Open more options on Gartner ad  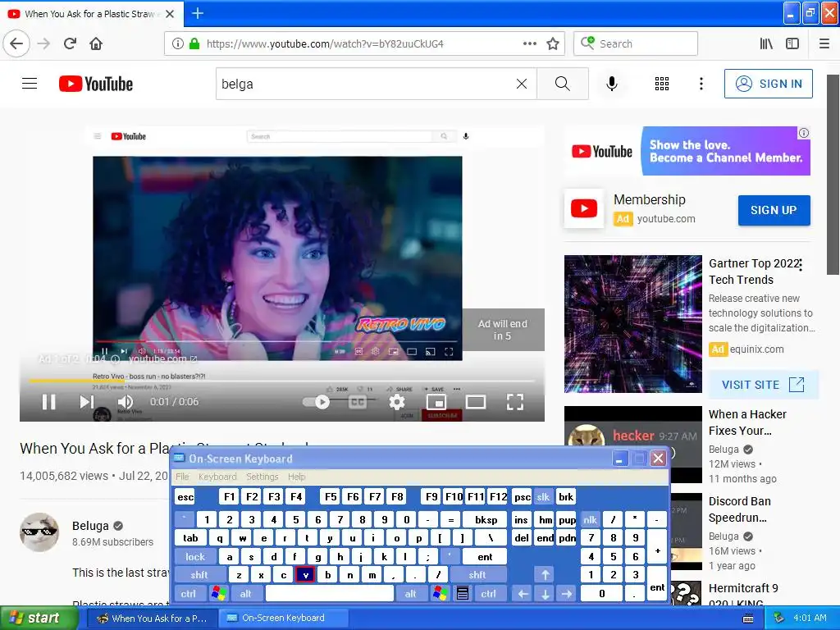801,265
